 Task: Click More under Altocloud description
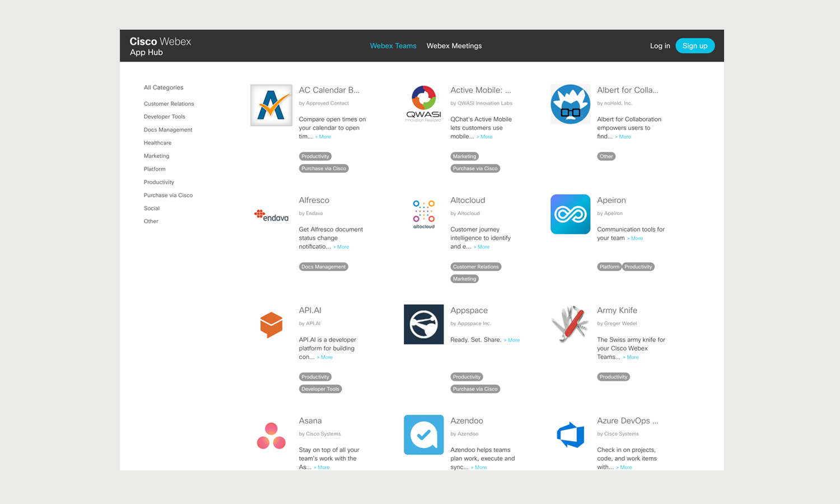[482, 247]
